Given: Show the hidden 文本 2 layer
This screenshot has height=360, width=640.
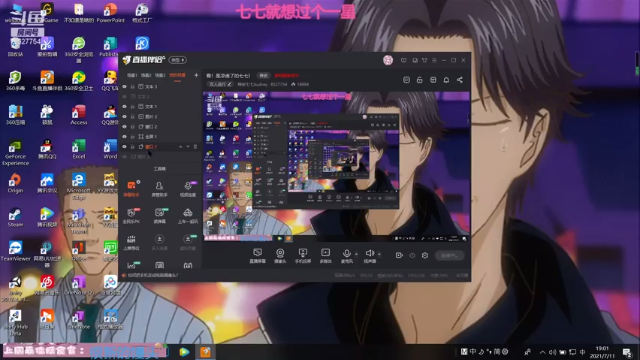Looking at the screenshot, I should tap(124, 96).
